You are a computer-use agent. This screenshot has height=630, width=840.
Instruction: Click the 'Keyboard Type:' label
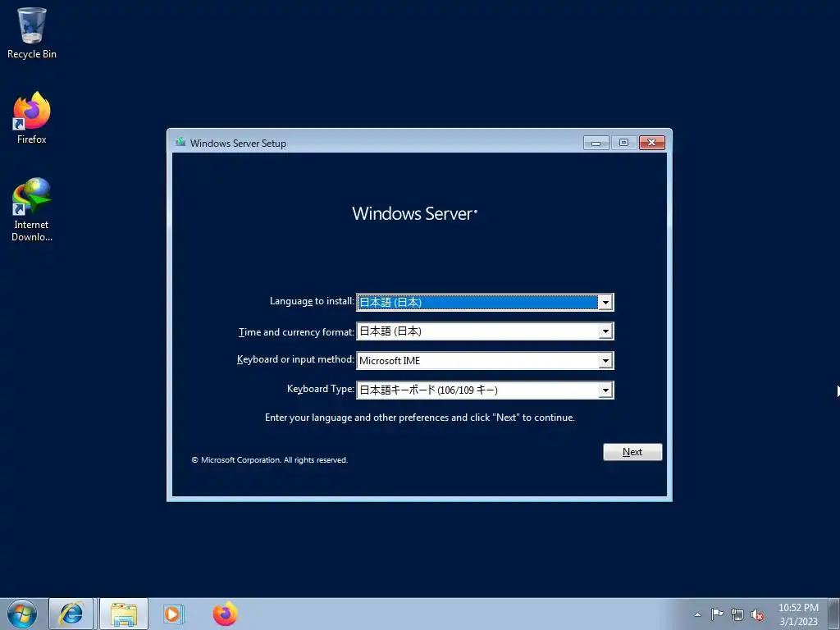coord(321,390)
